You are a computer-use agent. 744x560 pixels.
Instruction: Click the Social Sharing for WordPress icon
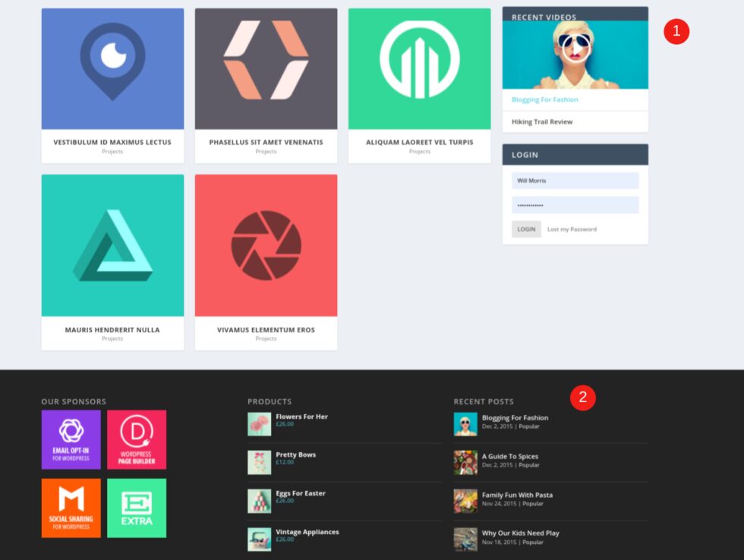(71, 507)
